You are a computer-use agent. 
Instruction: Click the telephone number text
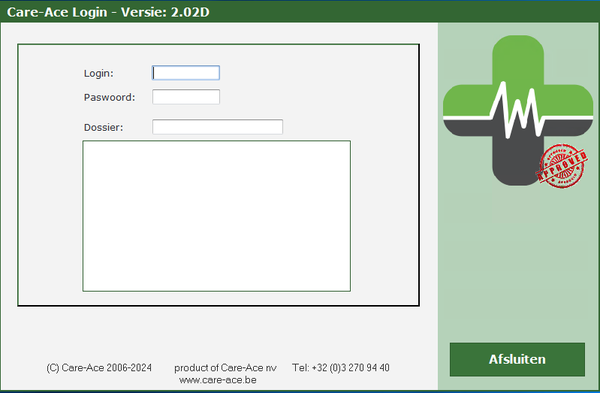click(x=341, y=368)
